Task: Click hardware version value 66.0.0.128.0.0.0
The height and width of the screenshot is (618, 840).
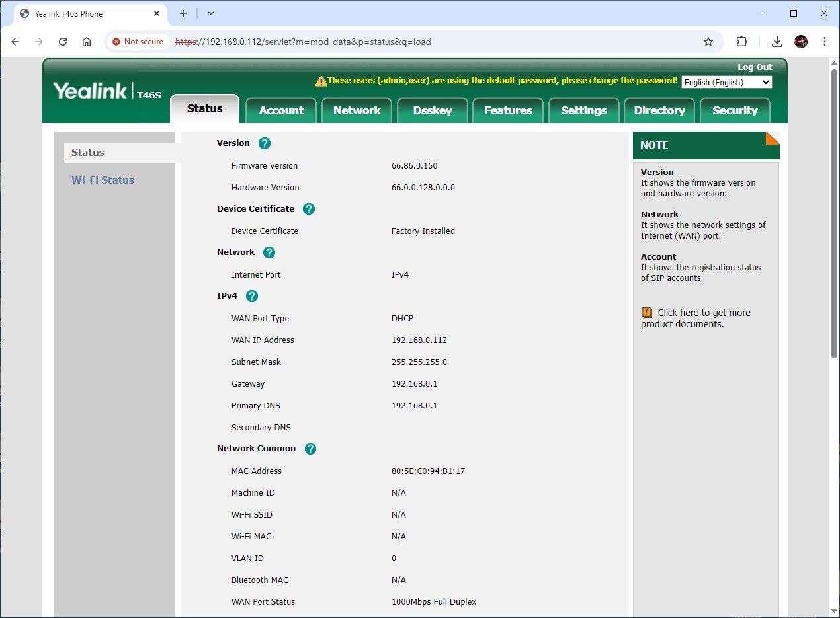Action: pyautogui.click(x=423, y=188)
